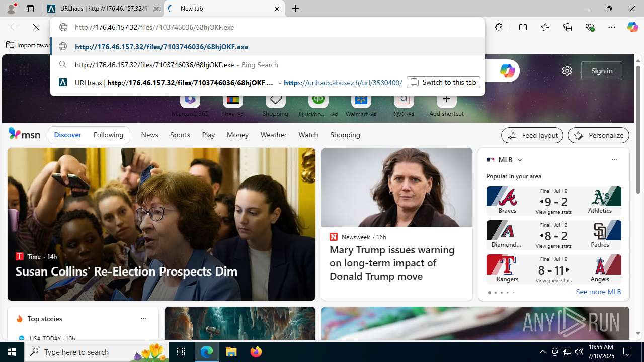
Task: Open the Copilot sidebar icon
Action: pyautogui.click(x=632, y=27)
